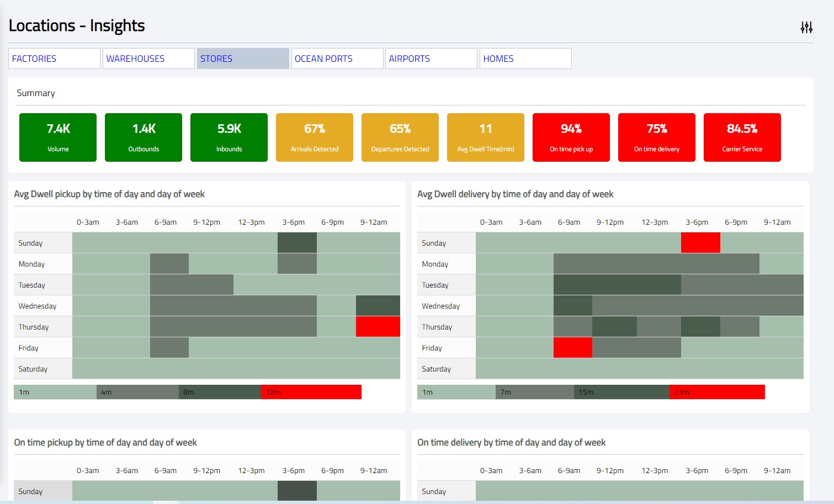The width and height of the screenshot is (834, 504).
Task: Click the 7.4K Volume summary card
Action: (x=58, y=137)
